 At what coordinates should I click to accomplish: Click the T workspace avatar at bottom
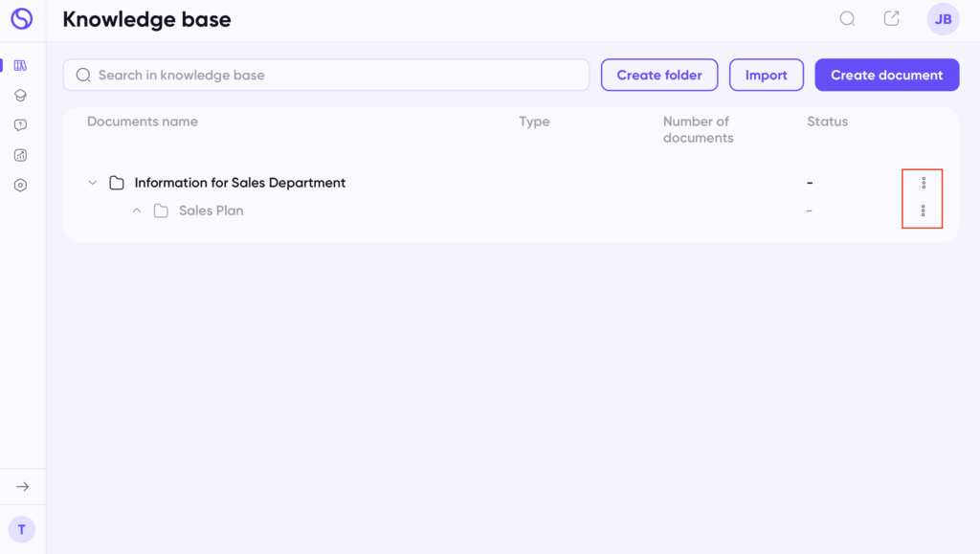22,530
